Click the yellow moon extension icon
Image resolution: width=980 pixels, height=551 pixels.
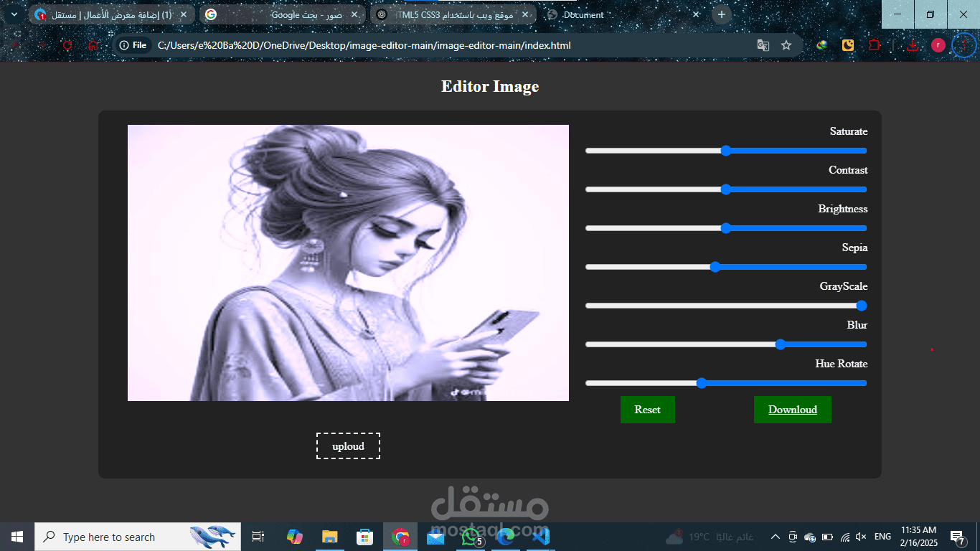click(x=848, y=45)
